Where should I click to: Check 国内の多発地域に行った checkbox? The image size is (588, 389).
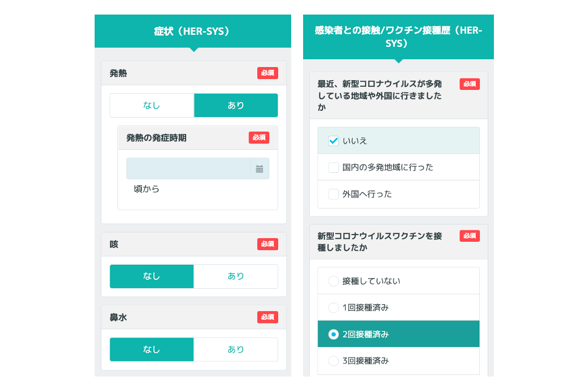point(334,167)
